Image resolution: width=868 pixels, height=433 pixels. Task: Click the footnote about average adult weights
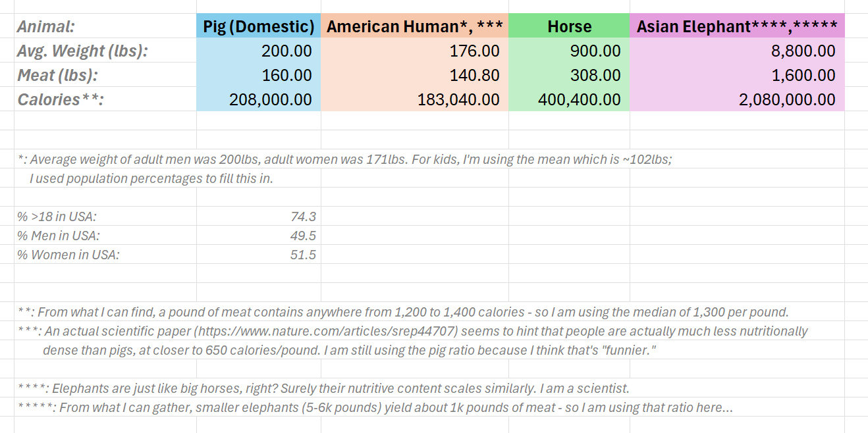[x=344, y=168]
